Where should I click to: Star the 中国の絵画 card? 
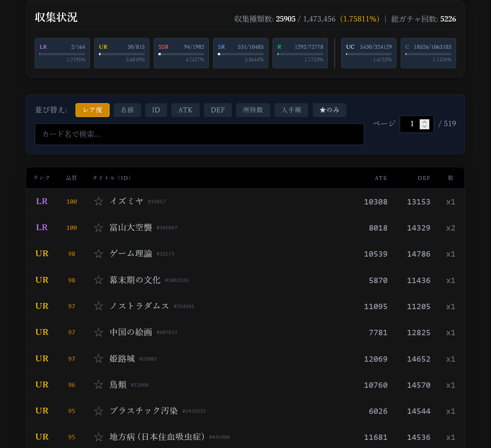pos(99,332)
